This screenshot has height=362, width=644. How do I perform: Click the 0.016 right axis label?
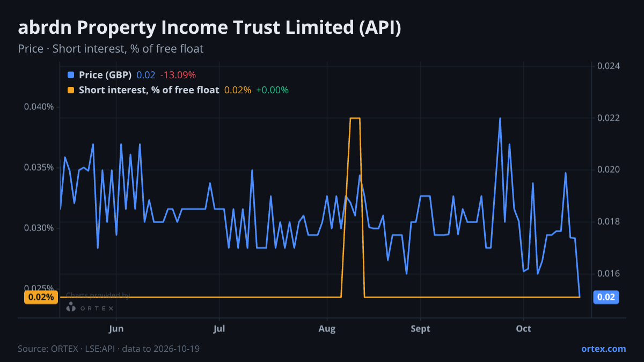point(609,274)
